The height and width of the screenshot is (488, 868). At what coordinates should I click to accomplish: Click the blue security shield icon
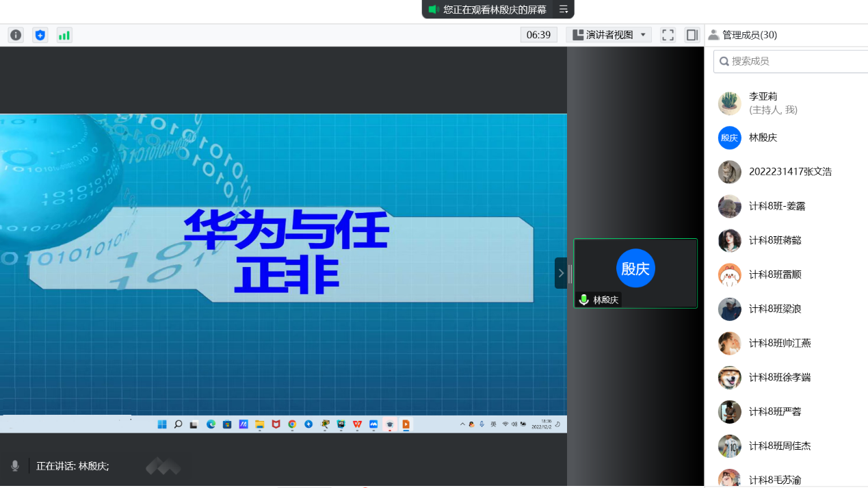(x=40, y=35)
